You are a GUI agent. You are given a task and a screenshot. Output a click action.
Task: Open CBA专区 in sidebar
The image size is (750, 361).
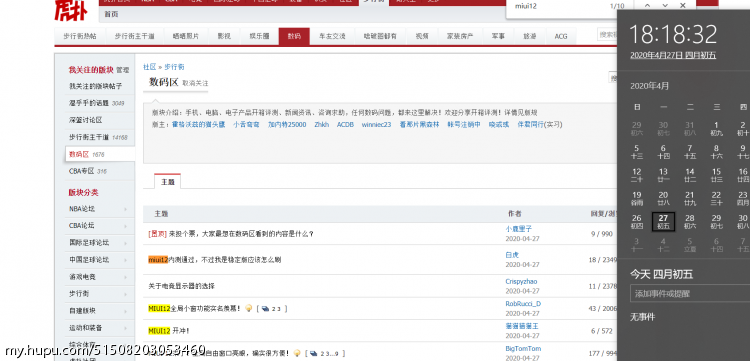pos(81,171)
